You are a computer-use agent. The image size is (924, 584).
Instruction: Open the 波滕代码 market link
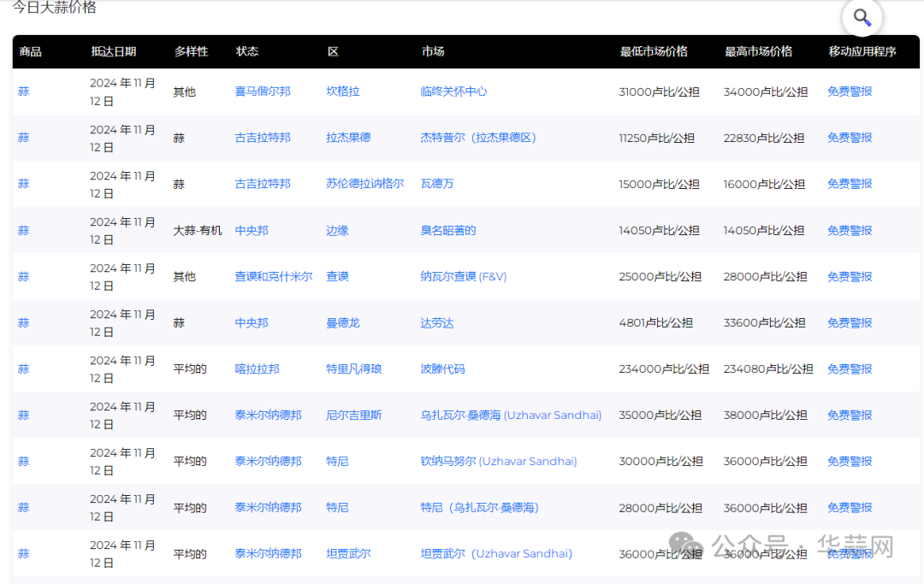(442, 369)
